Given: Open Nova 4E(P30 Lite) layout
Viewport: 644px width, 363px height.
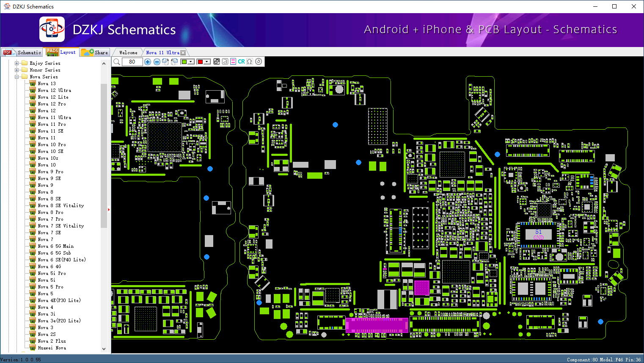Looking at the screenshot, I should coord(59,300).
